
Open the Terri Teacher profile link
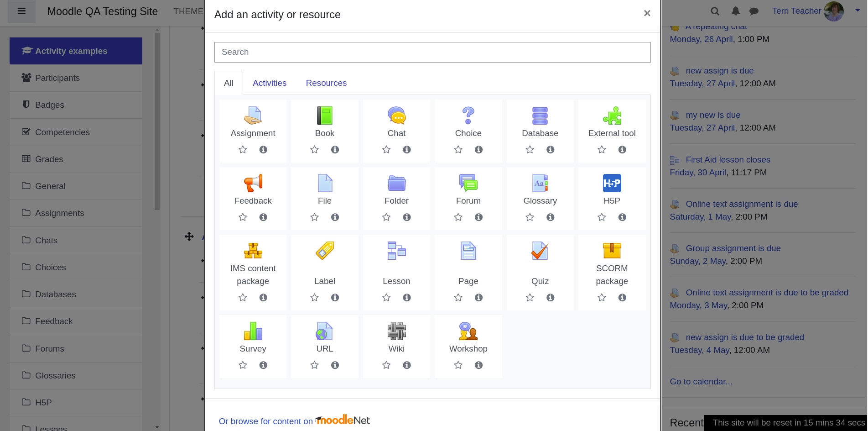click(796, 11)
